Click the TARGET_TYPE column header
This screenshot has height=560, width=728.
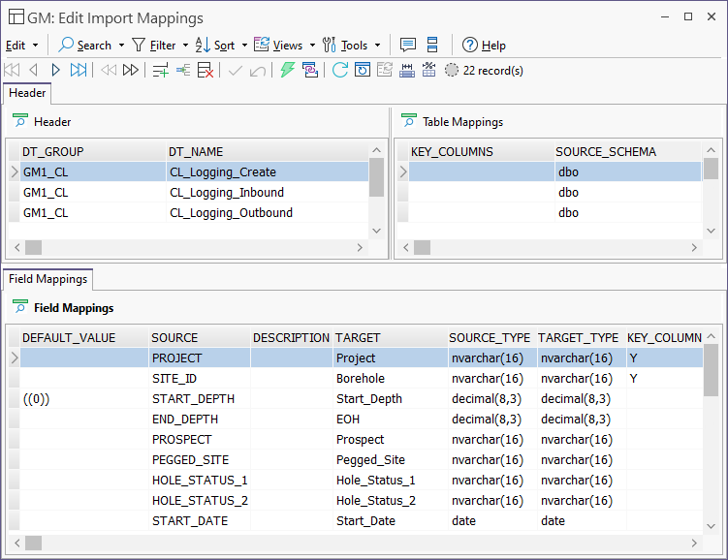pyautogui.click(x=582, y=338)
